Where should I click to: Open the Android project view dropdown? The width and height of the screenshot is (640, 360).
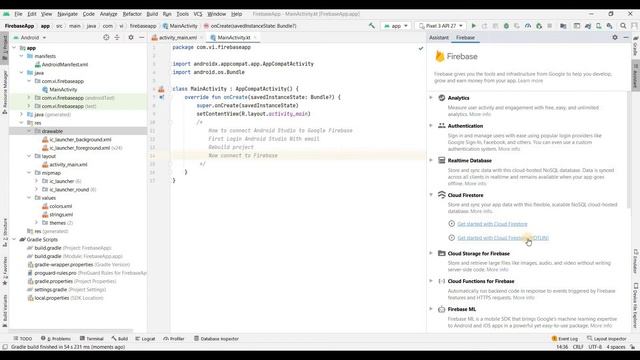coord(30,38)
